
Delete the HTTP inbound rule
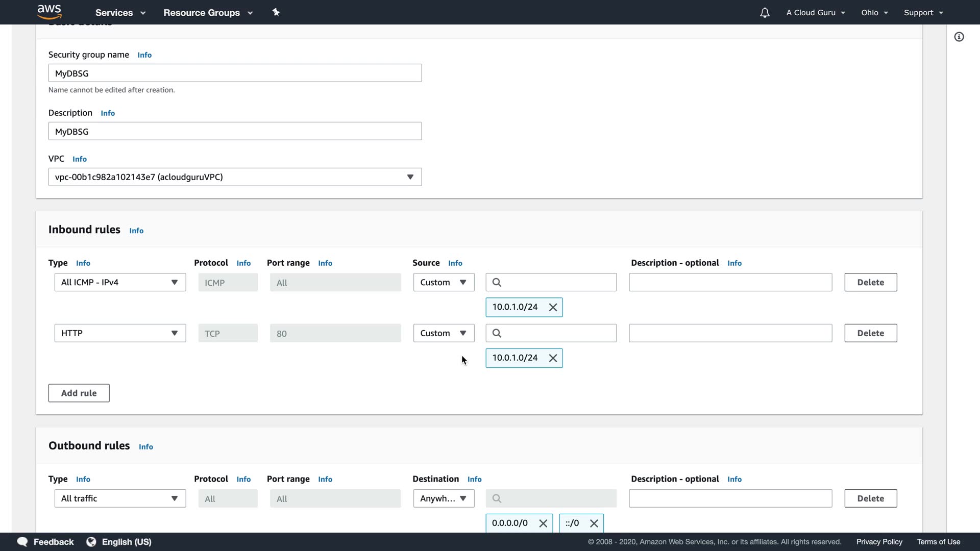870,333
